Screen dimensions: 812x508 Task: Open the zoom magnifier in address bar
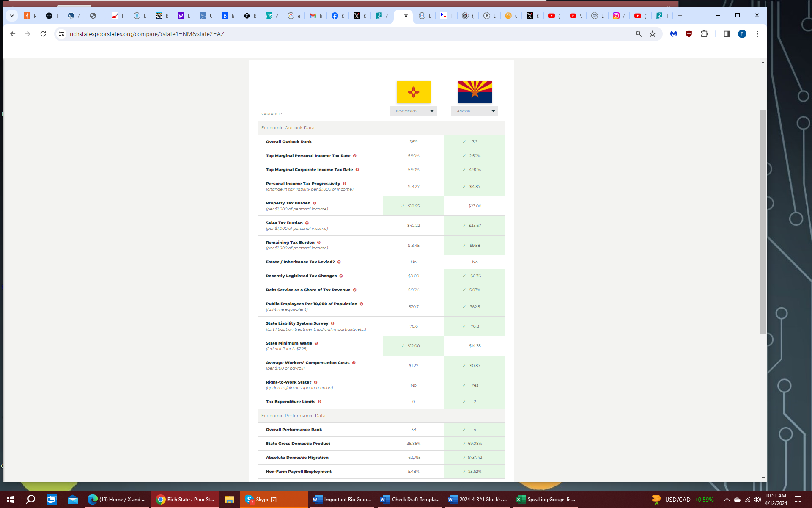tap(639, 34)
